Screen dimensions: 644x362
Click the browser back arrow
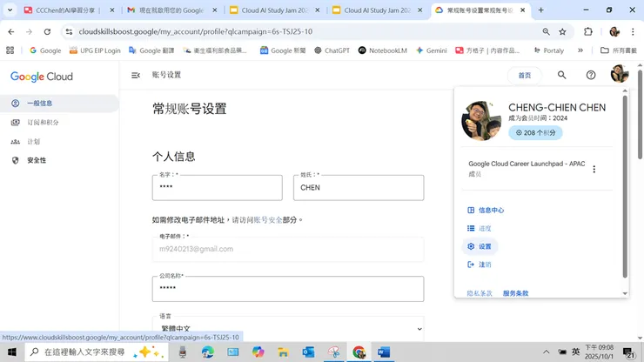(x=11, y=31)
